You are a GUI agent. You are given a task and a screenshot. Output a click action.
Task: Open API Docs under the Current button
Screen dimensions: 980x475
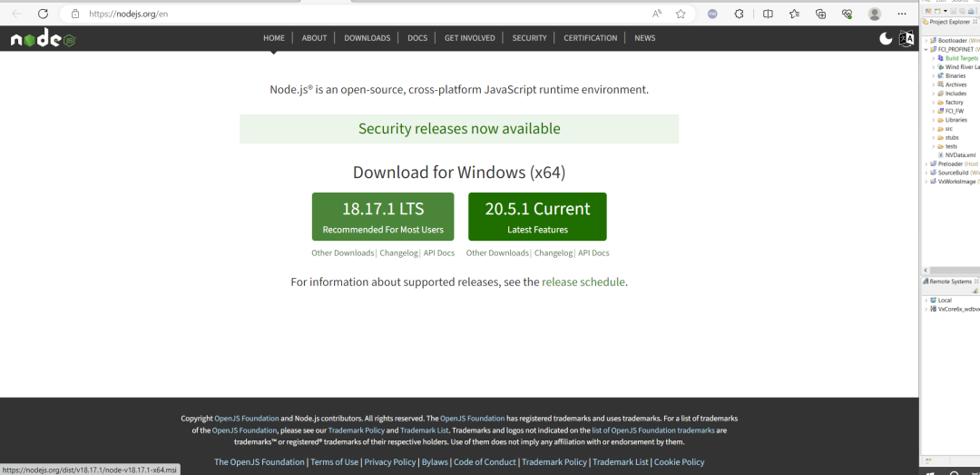tap(593, 252)
